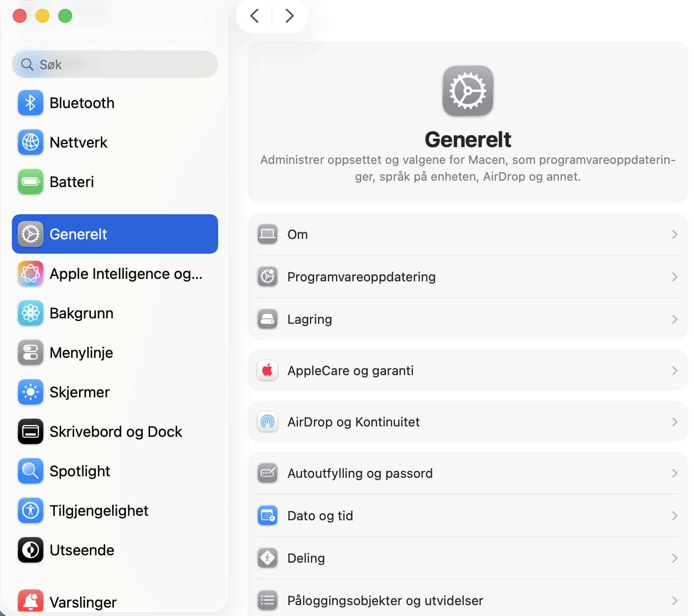Click the AppleCare red apple icon

[268, 370]
